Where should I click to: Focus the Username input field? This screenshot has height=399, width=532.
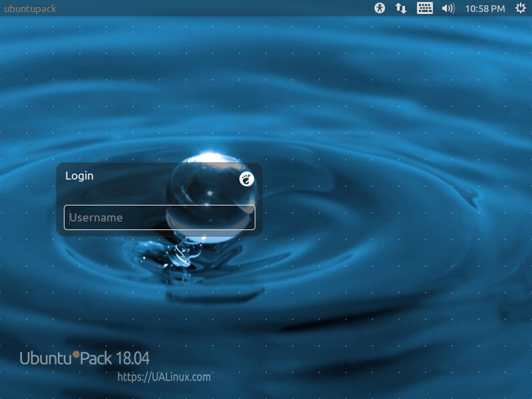pyautogui.click(x=160, y=217)
